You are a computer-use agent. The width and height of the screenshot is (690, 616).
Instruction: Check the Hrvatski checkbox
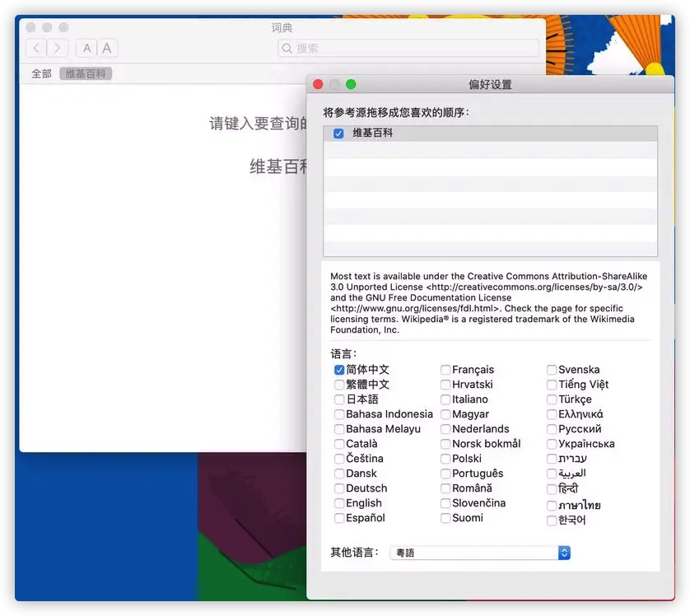click(445, 385)
